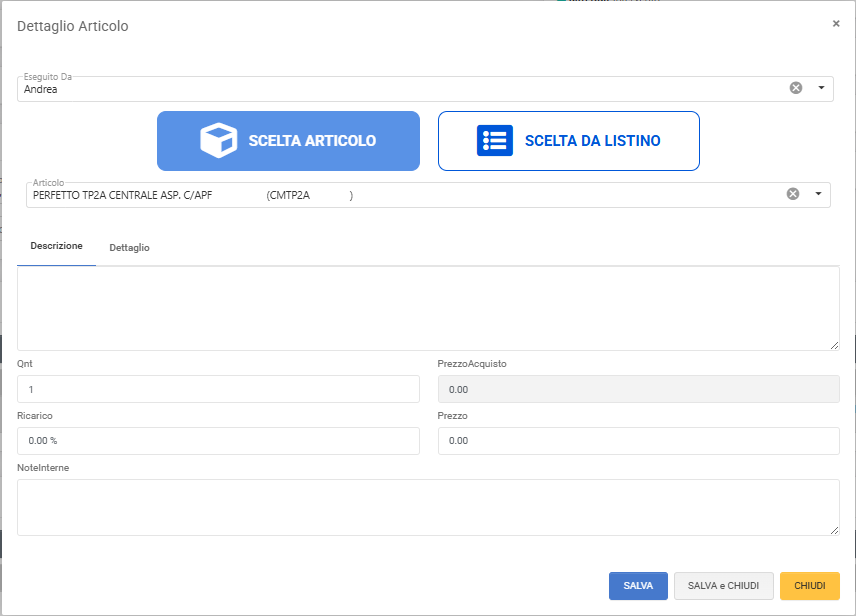Open the Dettaglio tab
Image resolution: width=856 pixels, height=616 pixels.
point(129,248)
